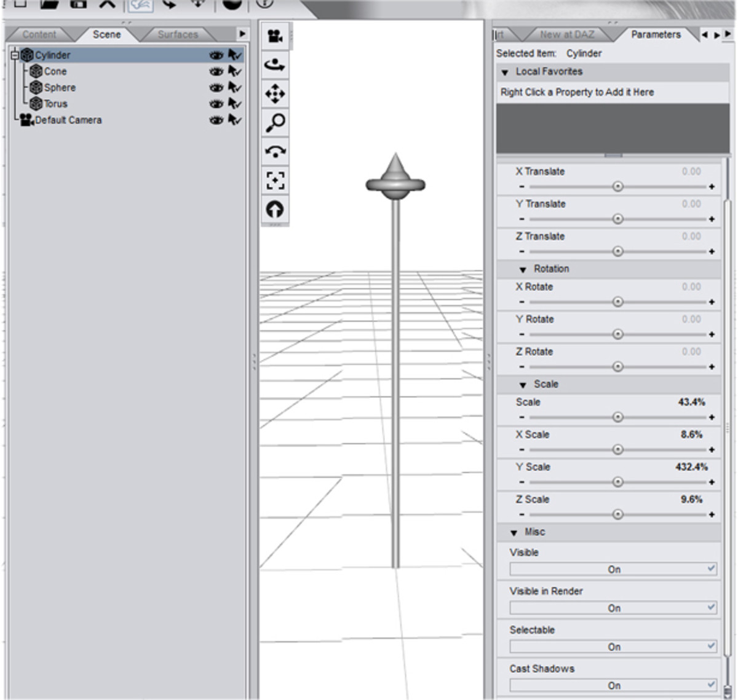The width and height of the screenshot is (738, 700).
Task: Collapse the Rotation parameter group
Action: coord(522,269)
